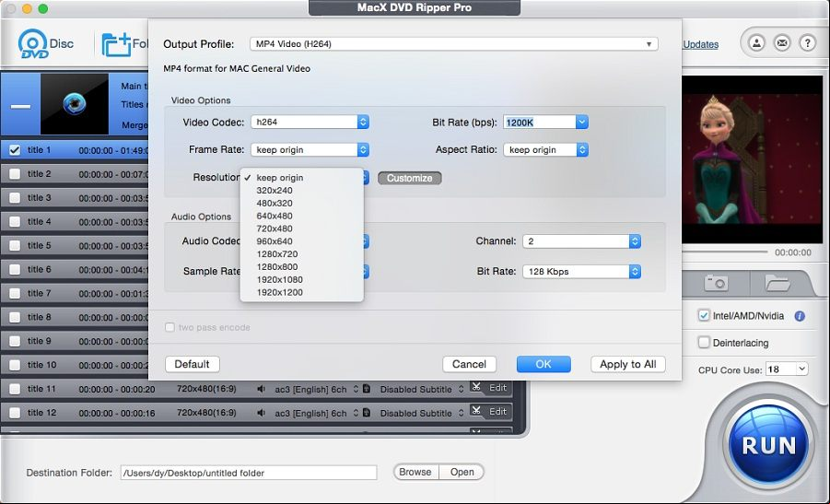
Task: Click the scissors icon on title 12 row
Action: click(x=476, y=411)
